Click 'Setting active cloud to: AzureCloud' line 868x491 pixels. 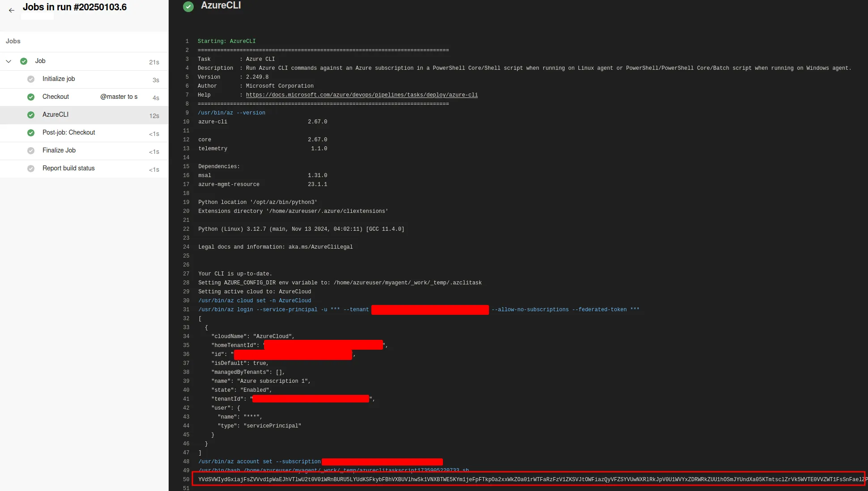click(x=255, y=292)
